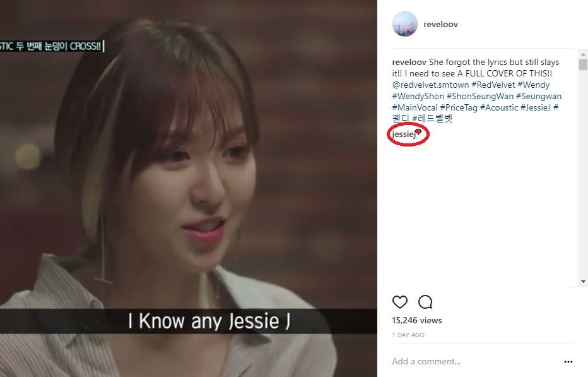Screen dimensions: 588x377
Task: Open the #MainVocal hashtag
Action: [415, 107]
